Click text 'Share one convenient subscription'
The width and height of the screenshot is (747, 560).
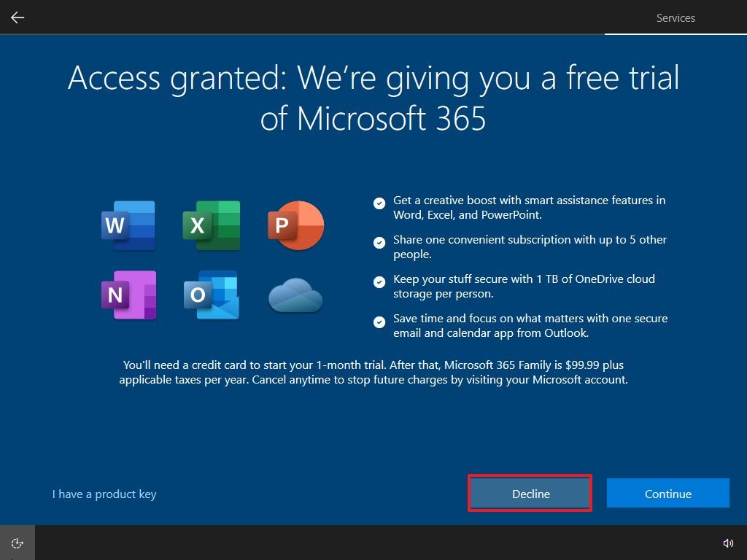530,246
